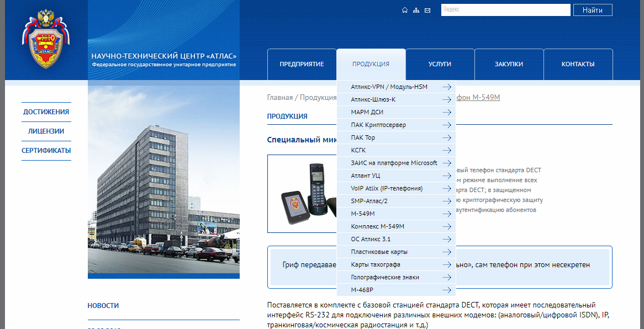The width and height of the screenshot is (644, 329).
Task: Click the Главная breadcrumb link
Action: (x=279, y=98)
